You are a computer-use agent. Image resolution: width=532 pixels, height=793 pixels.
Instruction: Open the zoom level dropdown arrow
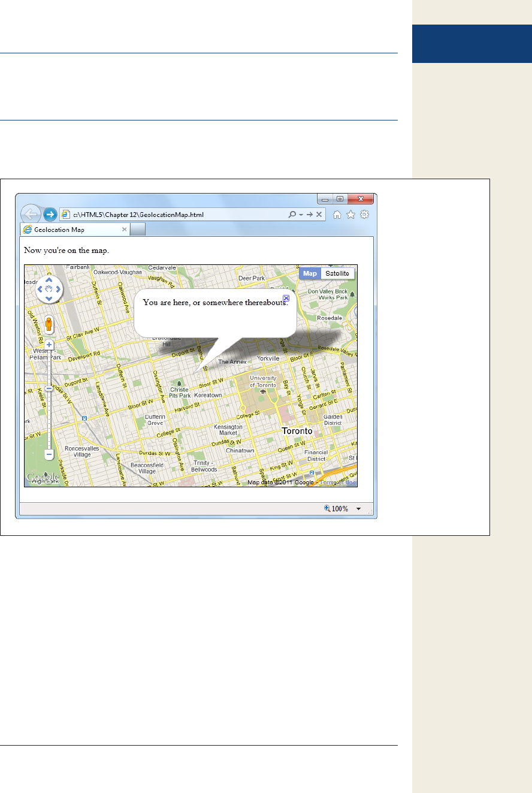pyautogui.click(x=359, y=509)
